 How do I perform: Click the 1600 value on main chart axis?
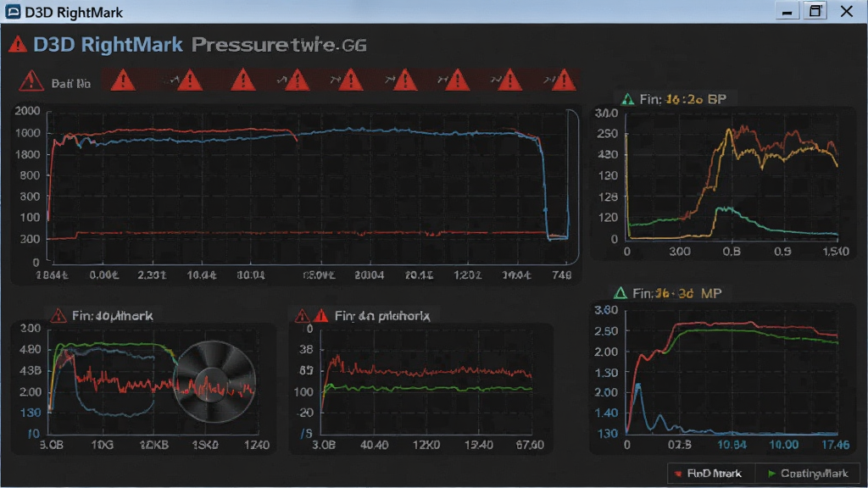(28, 133)
